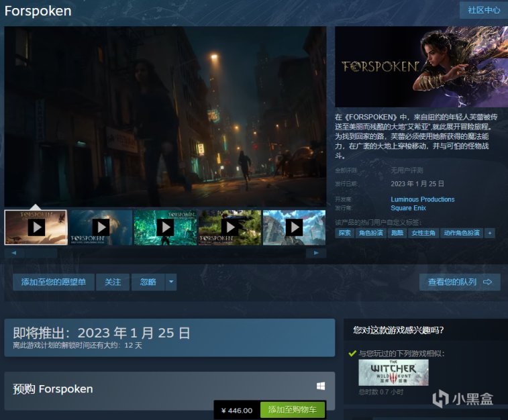
Task: Select the 跑酷 tag
Action: (x=397, y=233)
